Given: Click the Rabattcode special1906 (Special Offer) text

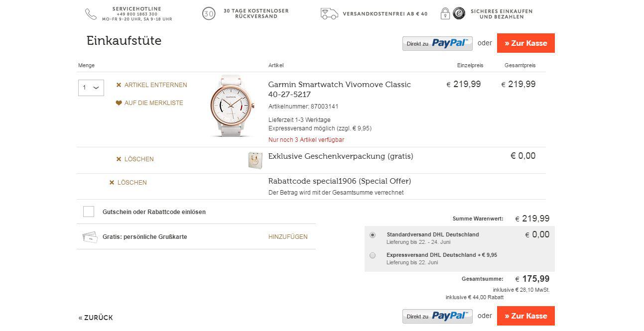Looking at the screenshot, I should click(340, 181).
